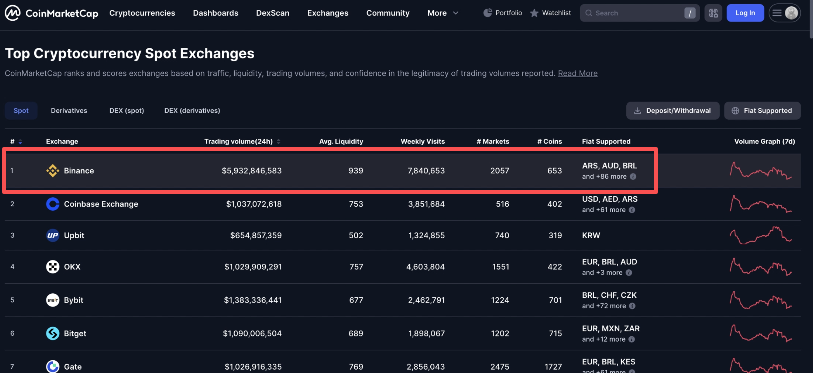Image resolution: width=813 pixels, height=373 pixels.
Task: Click the # Coins column header
Action: 550,142
